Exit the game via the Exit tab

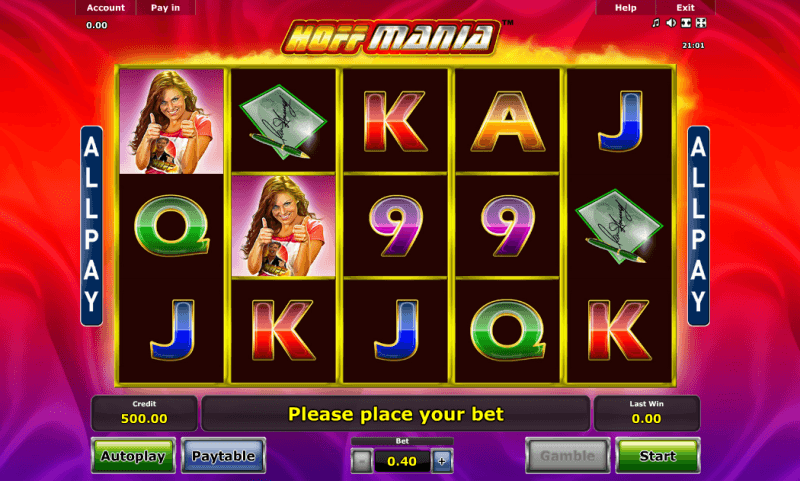(x=685, y=8)
